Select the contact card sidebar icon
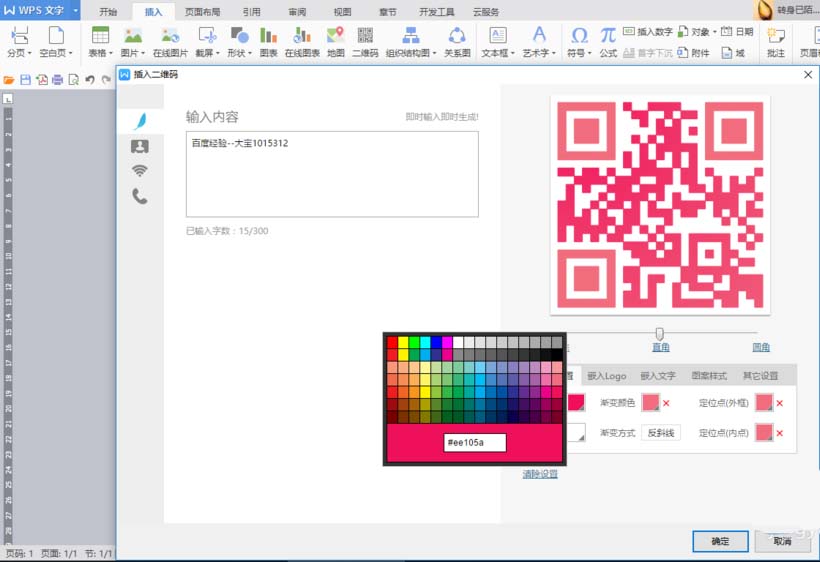The width and height of the screenshot is (820, 562). [x=140, y=146]
